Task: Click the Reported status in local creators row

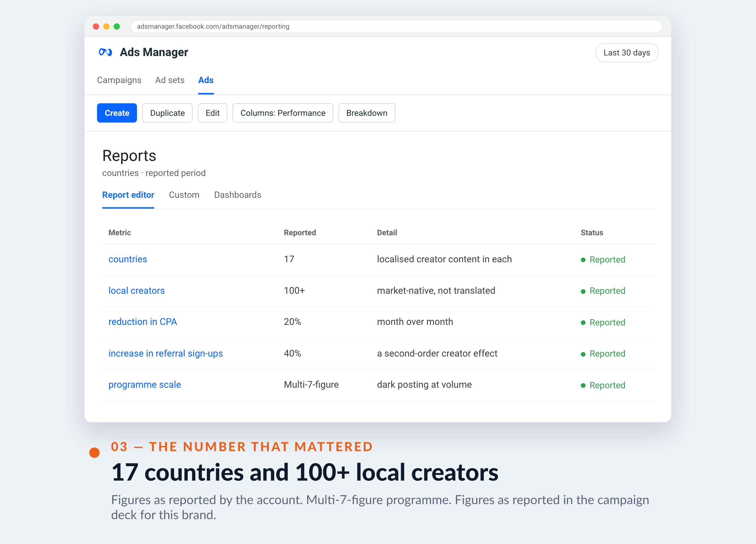Action: click(603, 291)
